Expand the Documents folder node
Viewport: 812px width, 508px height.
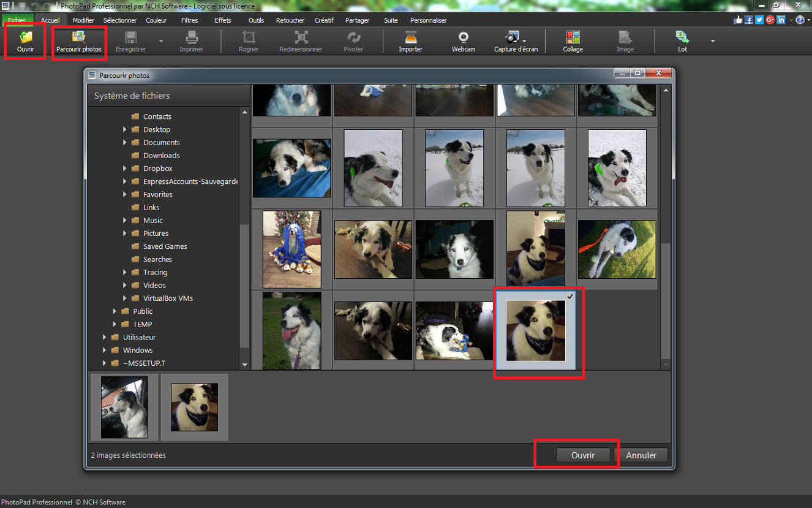(x=125, y=142)
